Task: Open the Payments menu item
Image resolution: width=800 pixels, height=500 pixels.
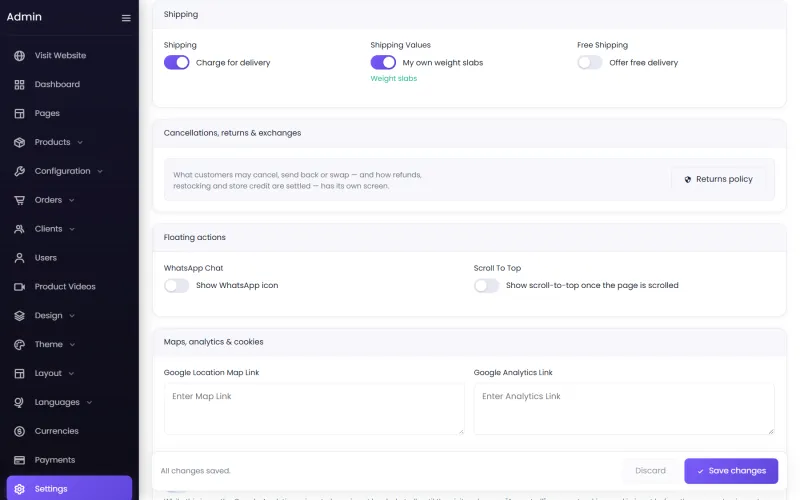Action: coord(55,460)
